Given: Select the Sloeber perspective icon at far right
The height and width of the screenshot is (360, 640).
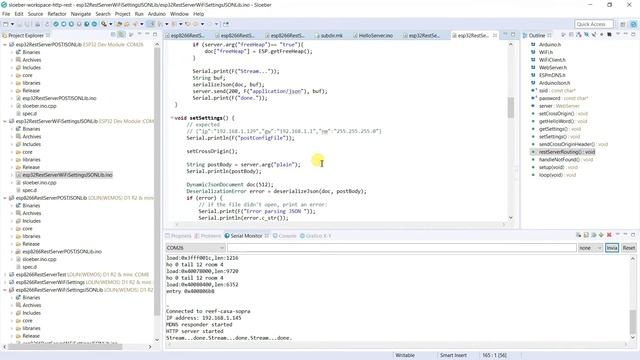Looking at the screenshot, I should tap(633, 24).
